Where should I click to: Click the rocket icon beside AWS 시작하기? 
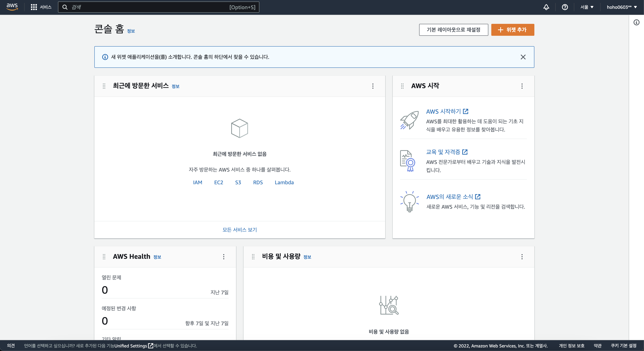tap(409, 120)
